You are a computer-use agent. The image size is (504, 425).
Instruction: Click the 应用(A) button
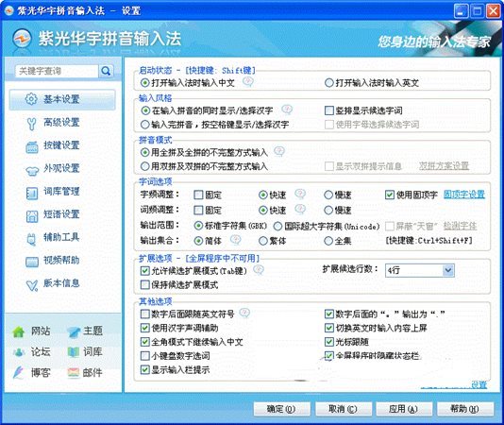pos(403,409)
